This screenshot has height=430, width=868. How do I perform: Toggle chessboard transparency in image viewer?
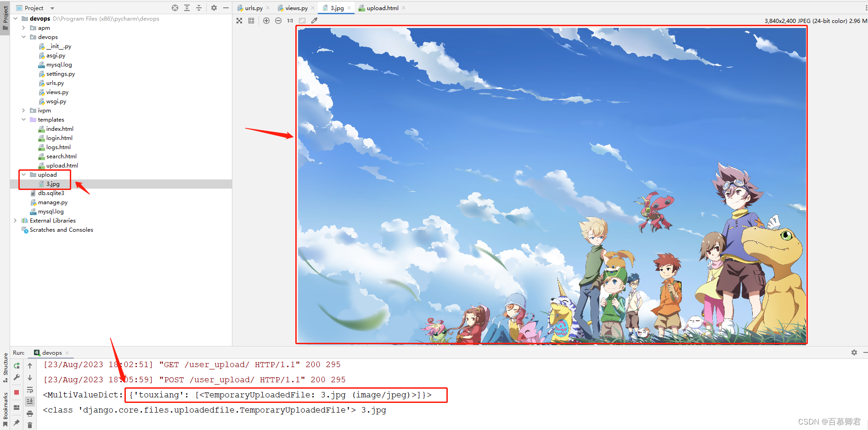tap(239, 21)
